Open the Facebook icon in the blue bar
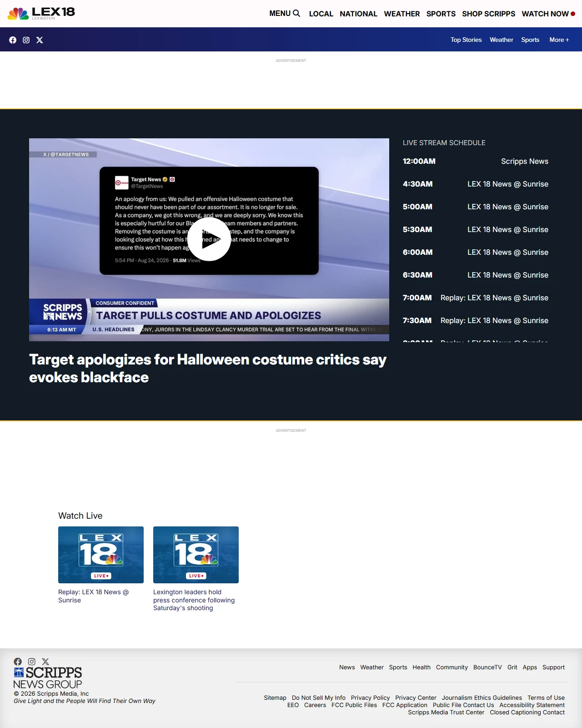Screen dimensions: 582x728 (x=13, y=40)
